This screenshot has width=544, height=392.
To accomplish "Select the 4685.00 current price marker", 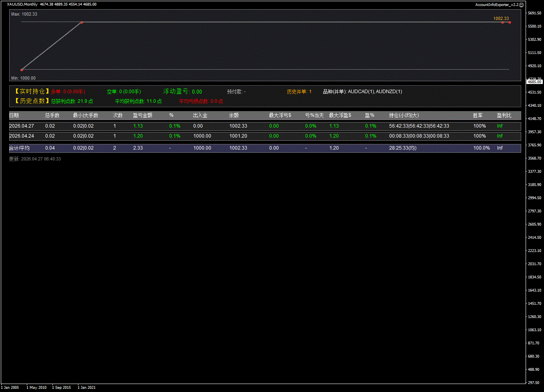I will 534,82.
